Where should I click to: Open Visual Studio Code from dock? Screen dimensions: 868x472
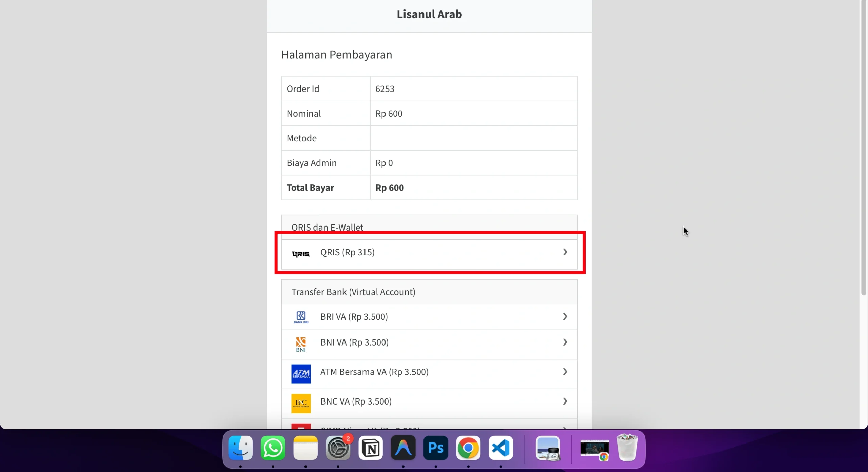(501, 448)
